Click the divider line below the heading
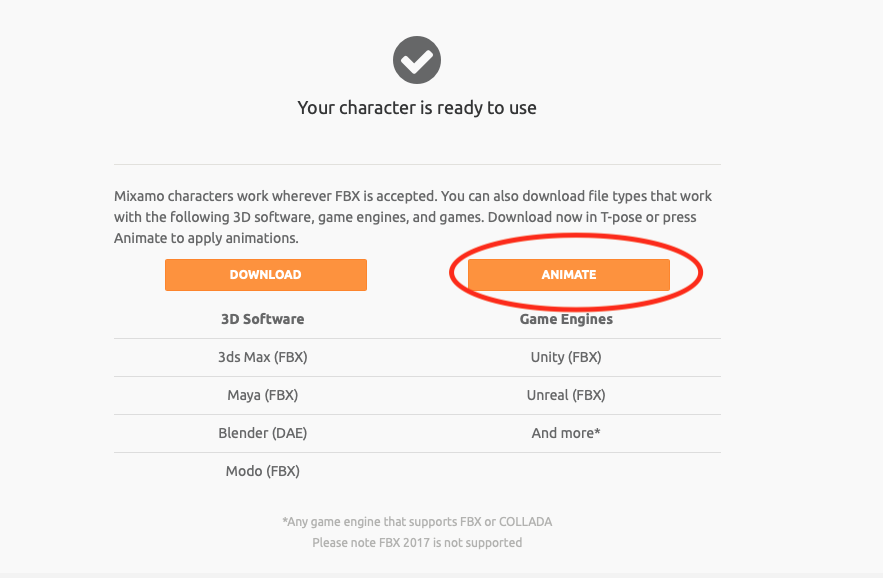The width and height of the screenshot is (883, 578). coord(417,164)
